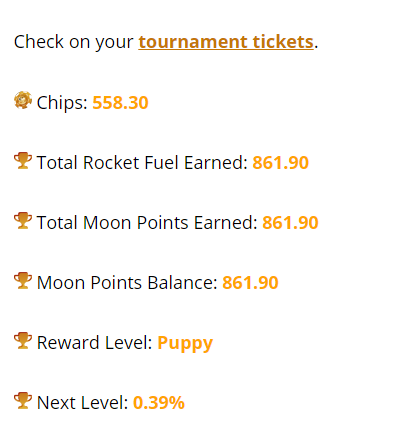
Task: Click the 'Check on your' text
Action: (x=74, y=42)
